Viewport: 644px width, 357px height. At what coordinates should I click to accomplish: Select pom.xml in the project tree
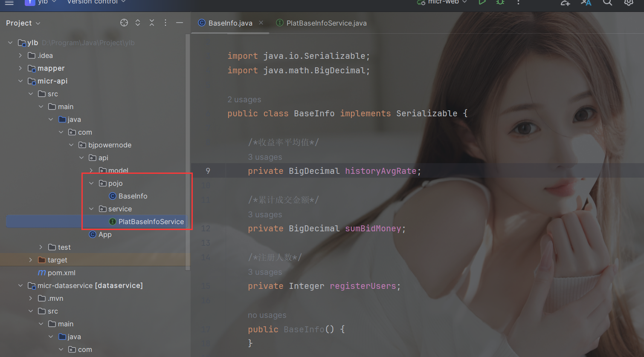[61, 273]
